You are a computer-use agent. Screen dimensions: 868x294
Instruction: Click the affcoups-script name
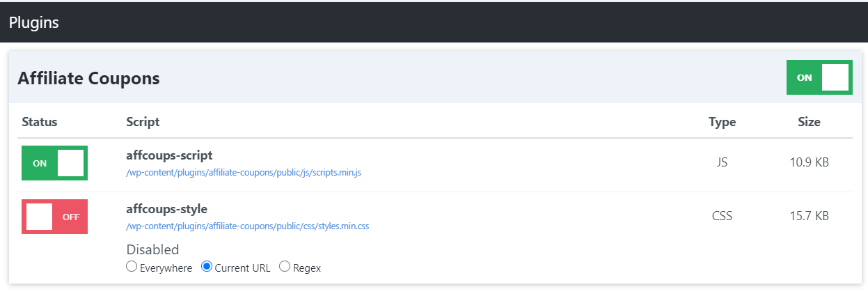169,155
